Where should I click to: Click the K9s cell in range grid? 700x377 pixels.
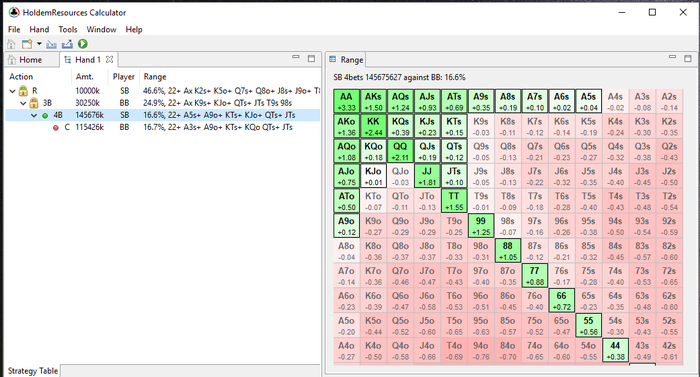click(x=481, y=126)
